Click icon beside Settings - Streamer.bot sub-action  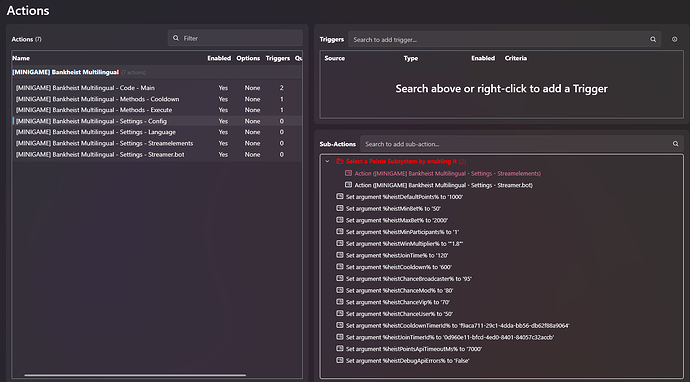349,185
